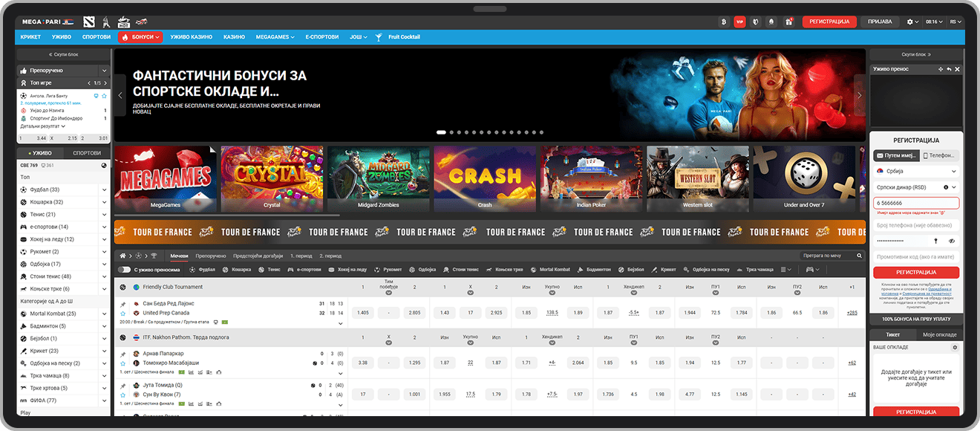Select the 1. период tab
Image resolution: width=980 pixels, height=431 pixels.
coord(301,256)
